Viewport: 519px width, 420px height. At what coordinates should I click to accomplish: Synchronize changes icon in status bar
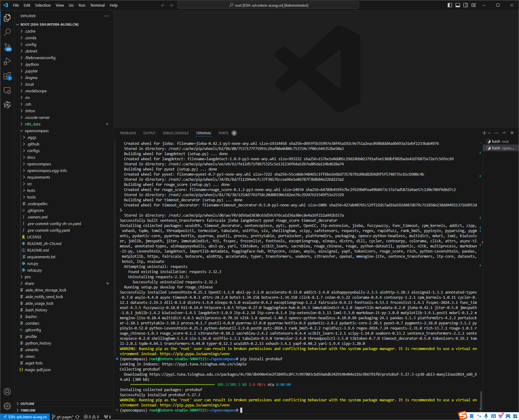point(77,417)
